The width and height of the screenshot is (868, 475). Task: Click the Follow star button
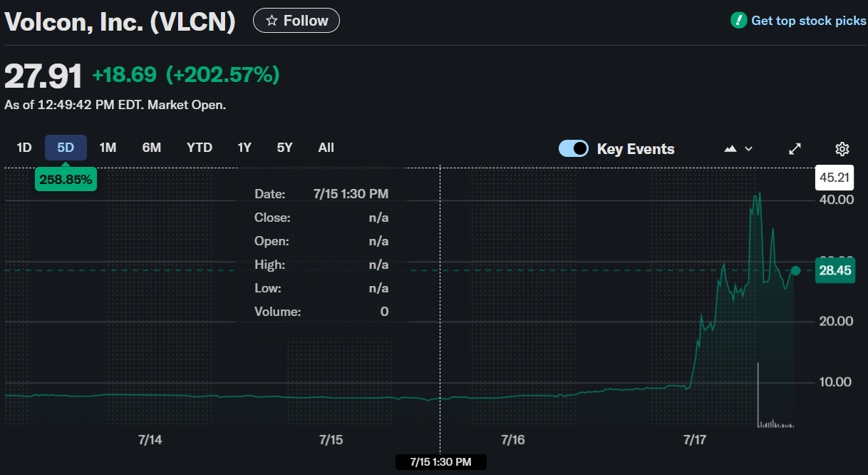pyautogui.click(x=296, y=21)
